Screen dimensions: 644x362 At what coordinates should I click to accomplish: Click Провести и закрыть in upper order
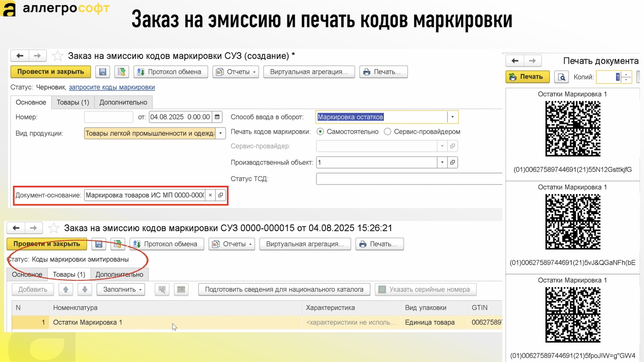(51, 72)
